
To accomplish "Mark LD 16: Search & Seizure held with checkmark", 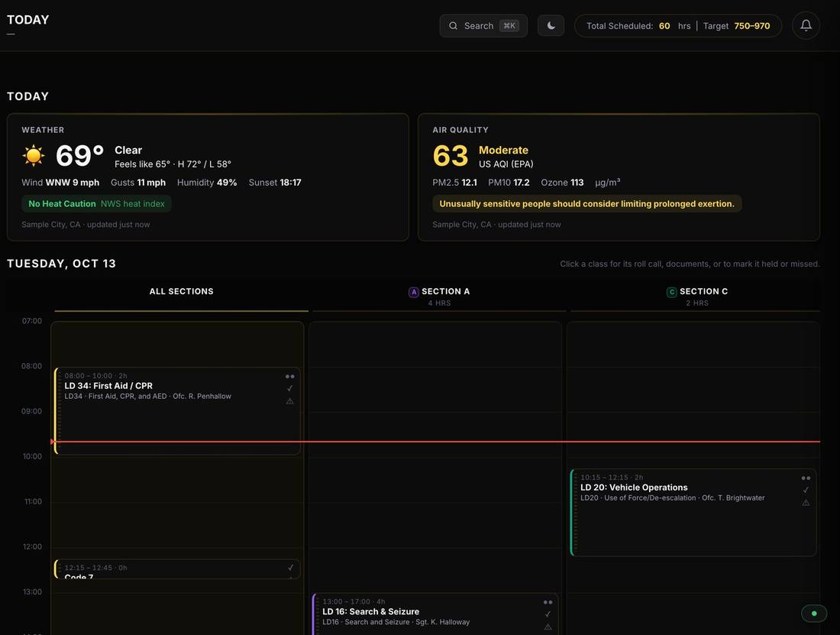I will [548, 614].
